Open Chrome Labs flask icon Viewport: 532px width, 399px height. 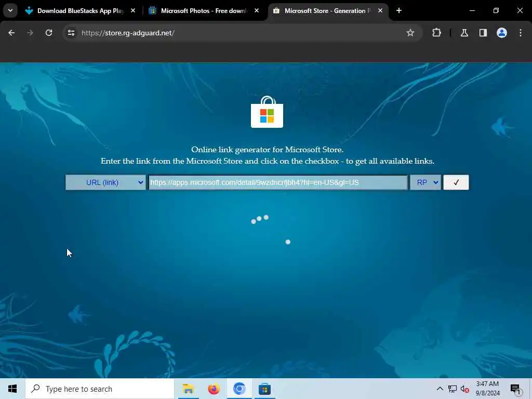click(x=464, y=33)
